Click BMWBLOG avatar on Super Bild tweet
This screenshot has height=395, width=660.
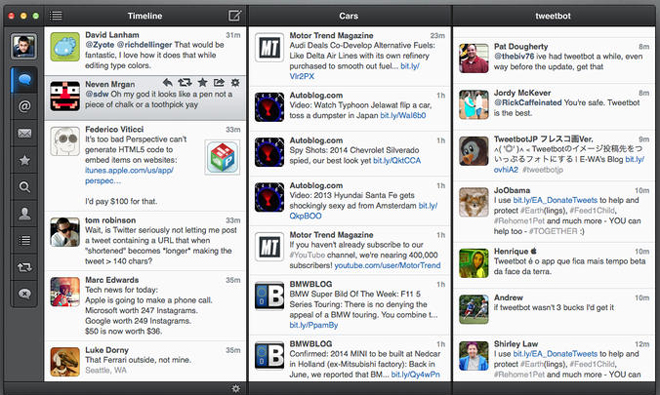coord(269,296)
